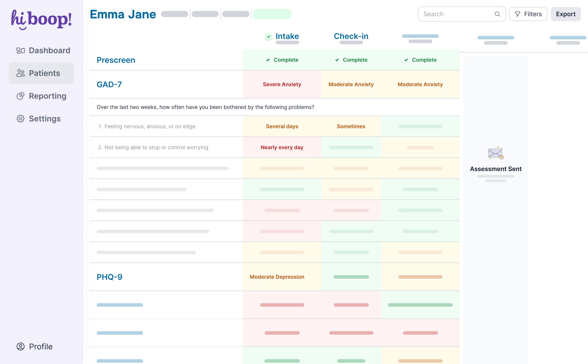
Task: Expand the GAD-7 assessment section
Action: [x=109, y=84]
